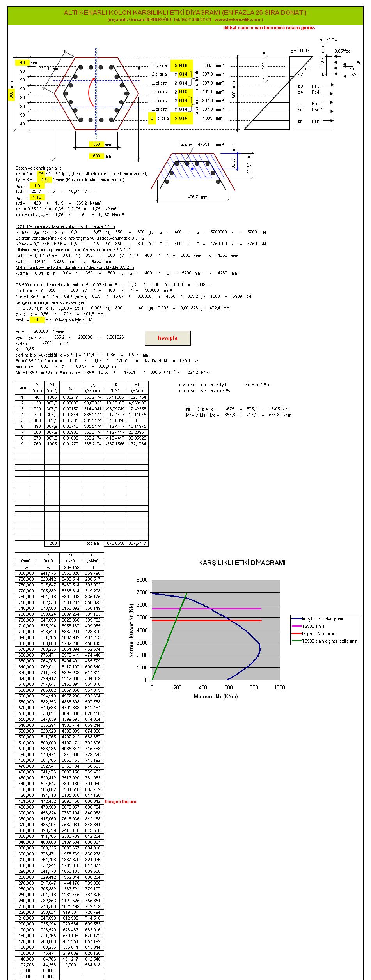Select the fck = C value cell 25
The height and width of the screenshot is (980, 371).
click(41, 174)
